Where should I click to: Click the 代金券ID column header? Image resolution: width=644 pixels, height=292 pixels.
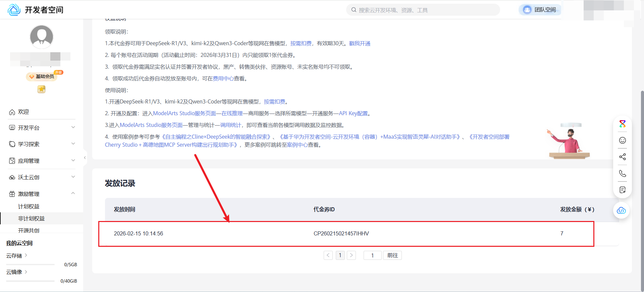click(x=324, y=209)
